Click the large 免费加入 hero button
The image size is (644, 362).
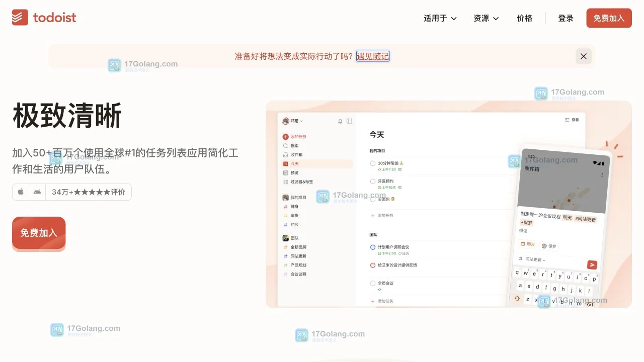tap(39, 233)
